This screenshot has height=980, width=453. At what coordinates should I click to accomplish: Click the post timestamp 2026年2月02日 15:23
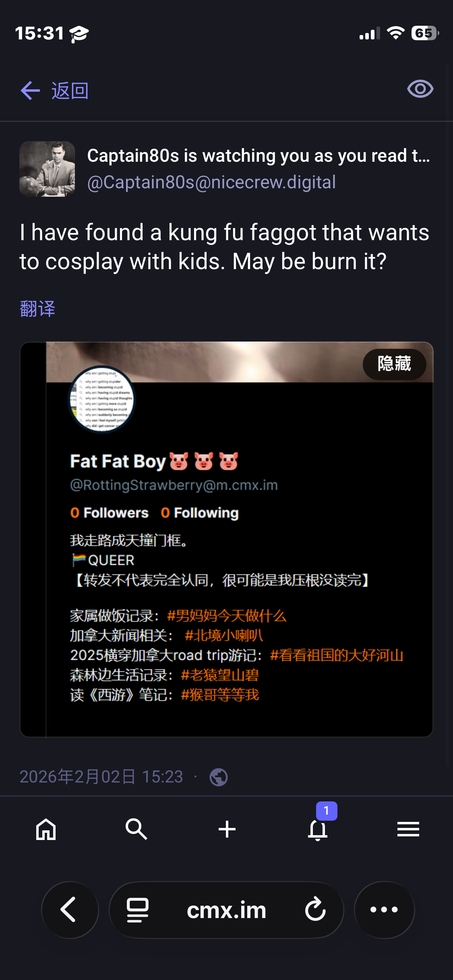101,776
